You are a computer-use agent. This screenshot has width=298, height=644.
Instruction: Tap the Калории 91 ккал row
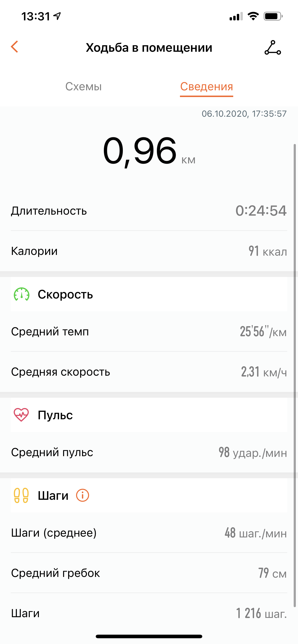pyautogui.click(x=149, y=251)
